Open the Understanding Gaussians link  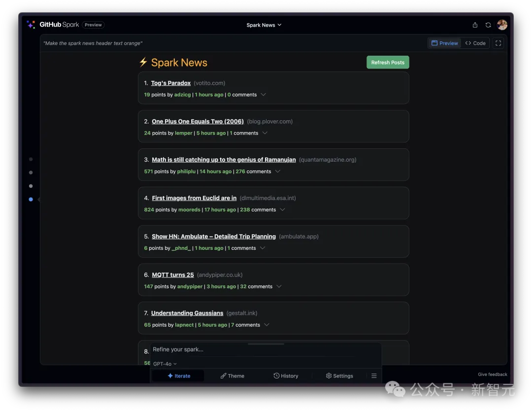click(187, 313)
